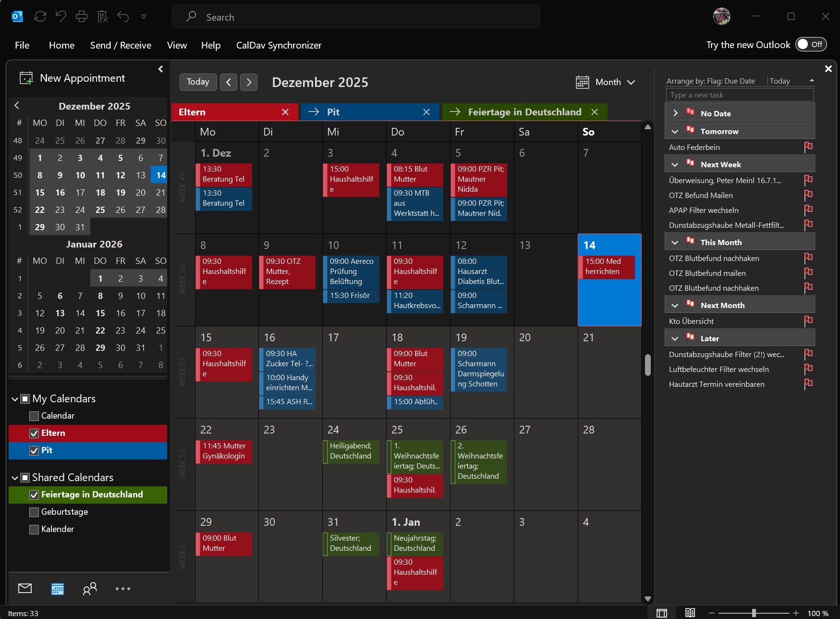Click the Today button

pos(198,82)
